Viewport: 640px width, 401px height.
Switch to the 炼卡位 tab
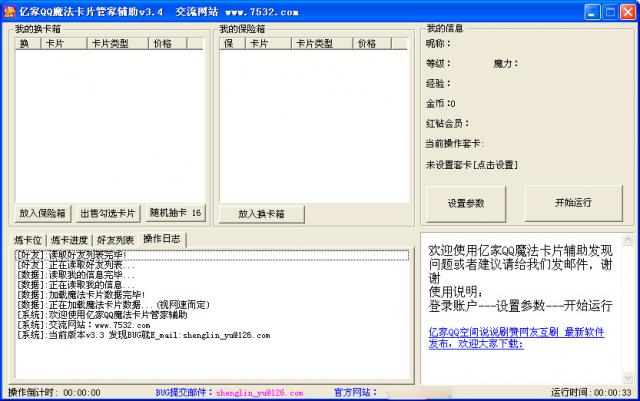click(28, 240)
